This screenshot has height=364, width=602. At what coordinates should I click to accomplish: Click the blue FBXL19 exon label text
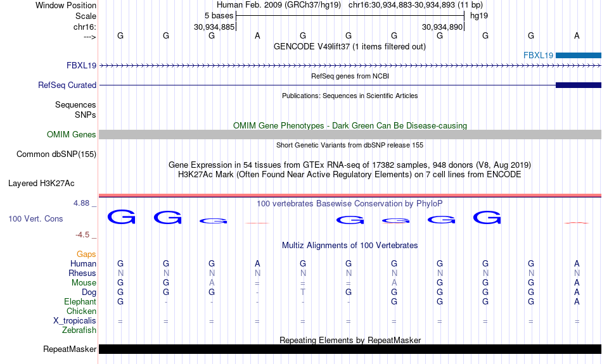point(538,56)
